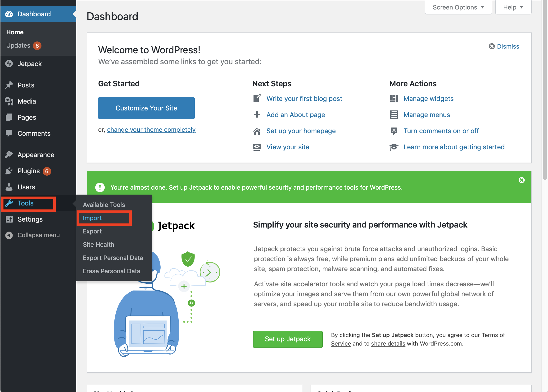Click the Updates count badge showing 6
Viewport: 548px width, 392px height.
tap(37, 46)
